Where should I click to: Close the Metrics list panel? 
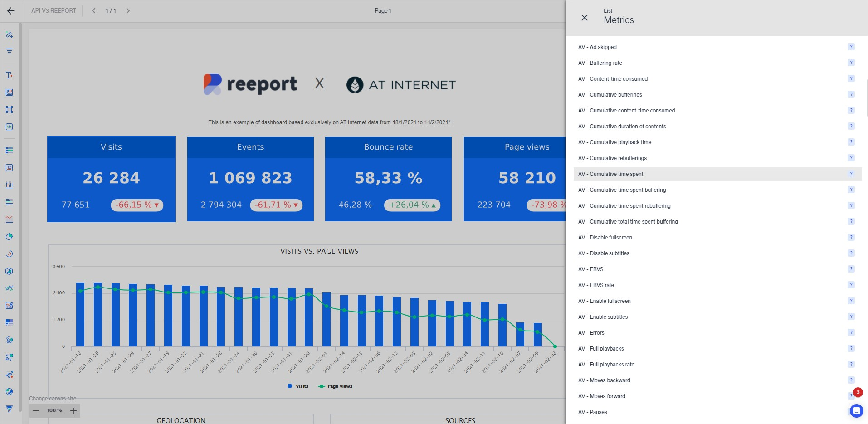(585, 18)
